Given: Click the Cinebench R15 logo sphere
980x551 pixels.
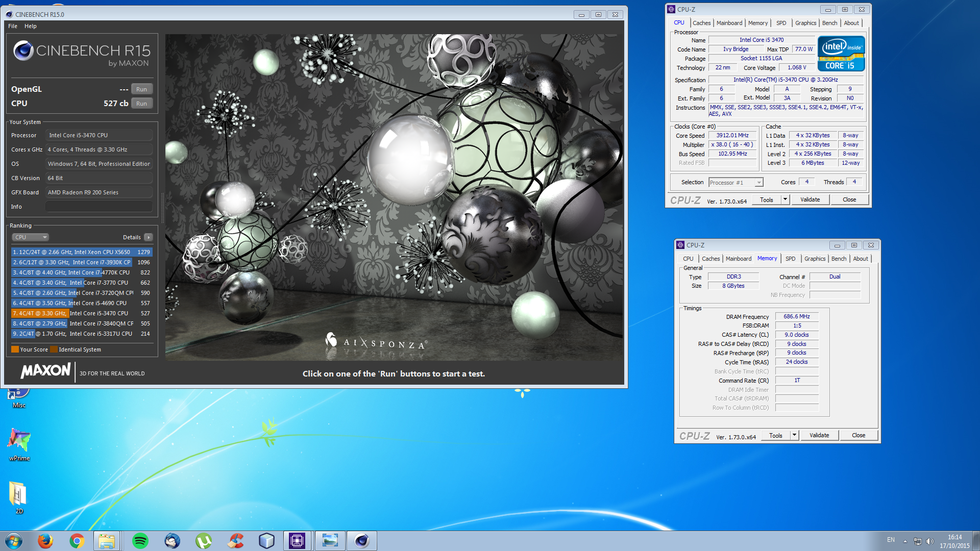Looking at the screenshot, I should pos(23,51).
